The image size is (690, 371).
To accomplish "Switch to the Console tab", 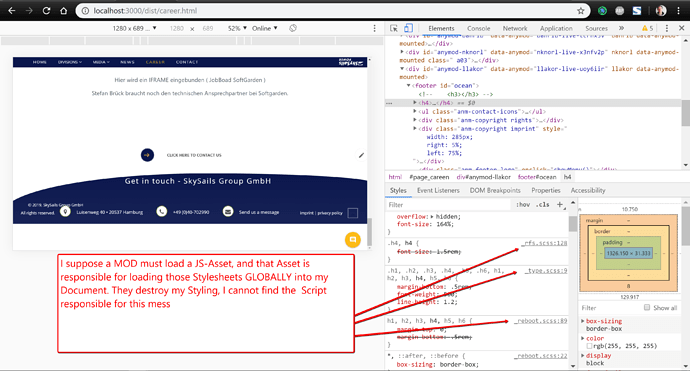I will tap(478, 28).
